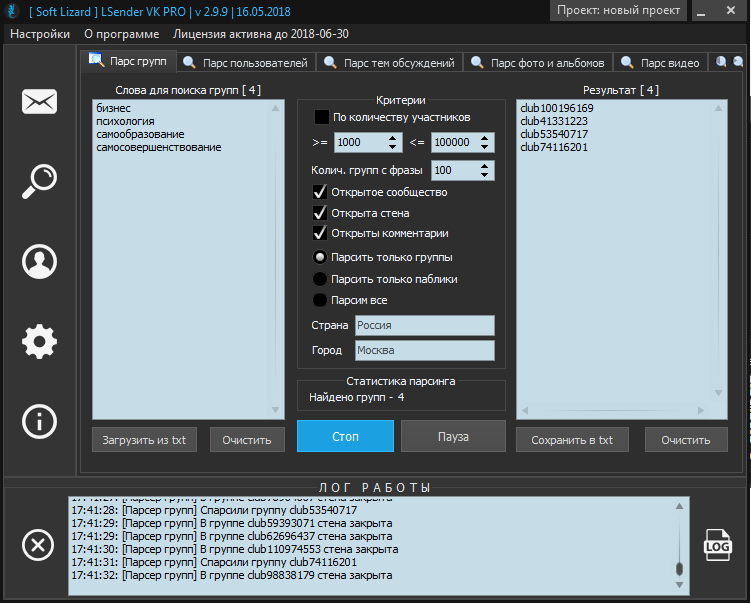
Task: Select result club41331223
Action: (554, 121)
